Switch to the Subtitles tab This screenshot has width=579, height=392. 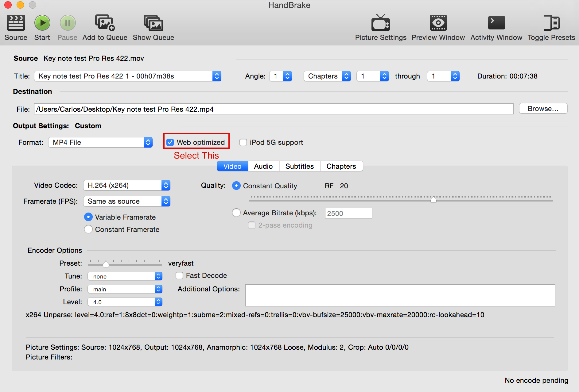[x=300, y=166]
